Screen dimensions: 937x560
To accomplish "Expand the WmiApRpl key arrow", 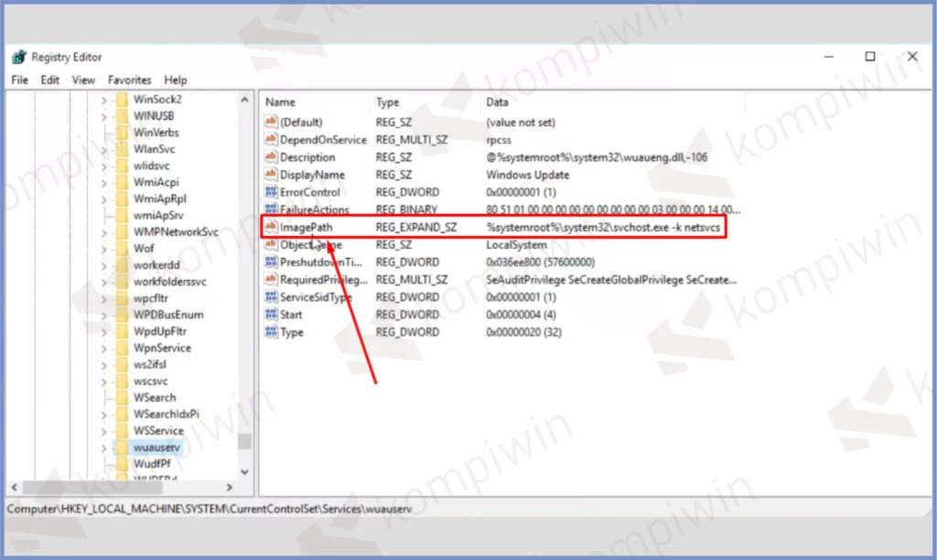I will tap(103, 199).
